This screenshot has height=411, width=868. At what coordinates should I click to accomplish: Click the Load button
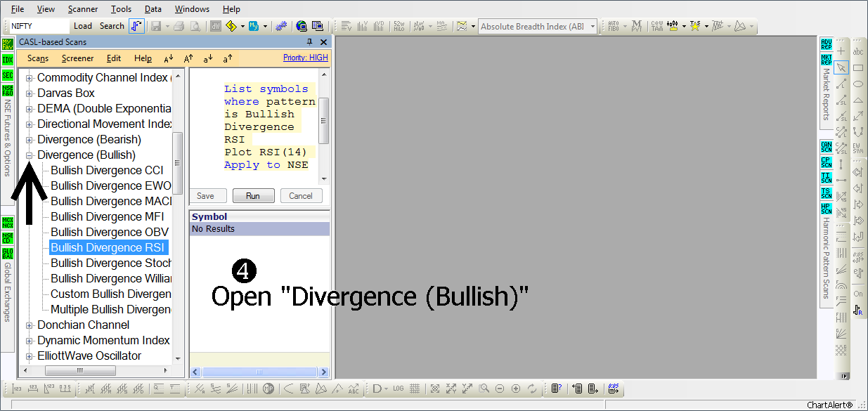point(83,26)
